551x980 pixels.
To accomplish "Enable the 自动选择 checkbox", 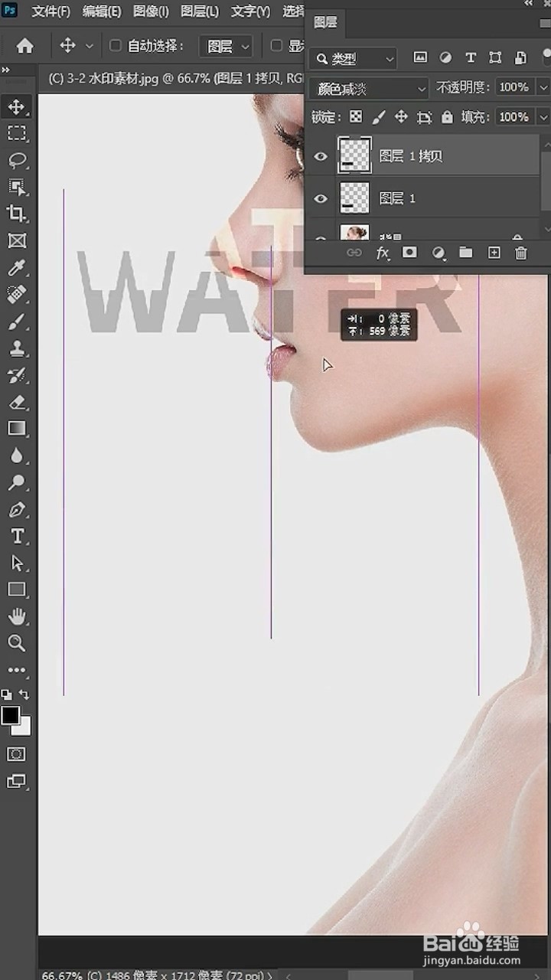I will [x=115, y=46].
